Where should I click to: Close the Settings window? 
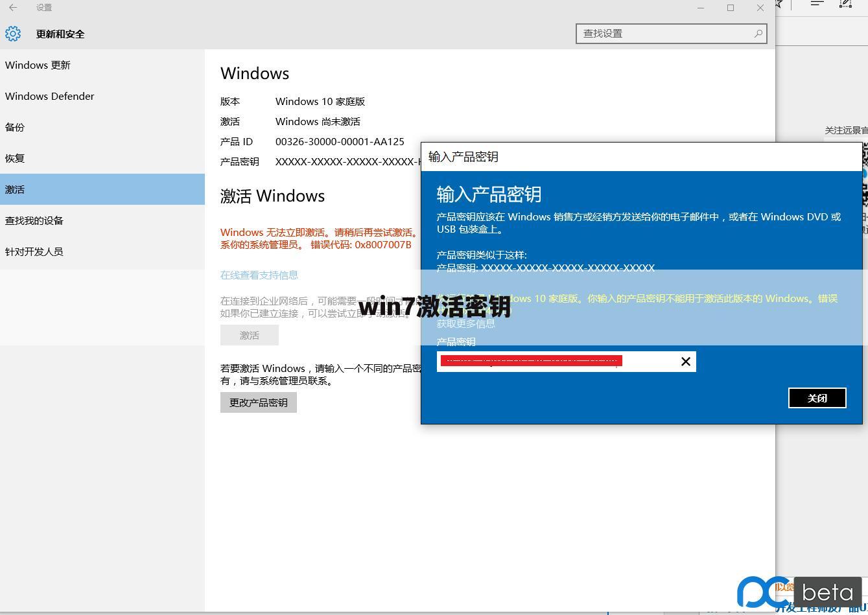coord(760,8)
